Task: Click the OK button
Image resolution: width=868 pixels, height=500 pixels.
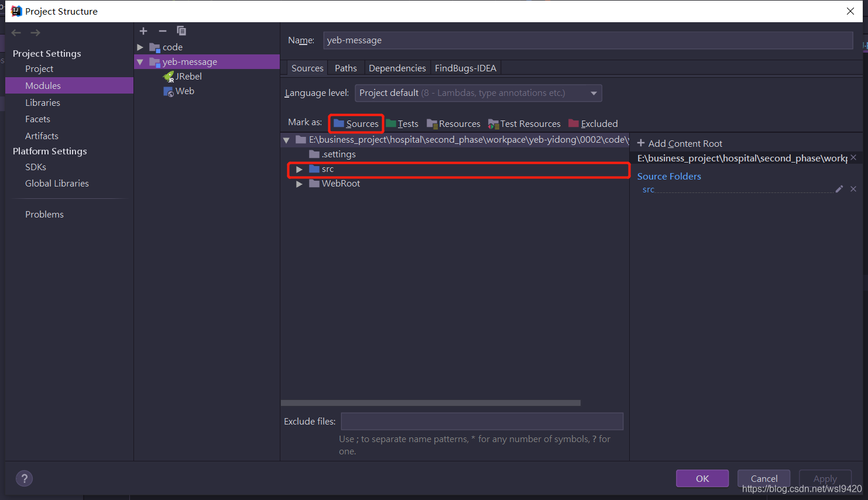Action: click(702, 478)
